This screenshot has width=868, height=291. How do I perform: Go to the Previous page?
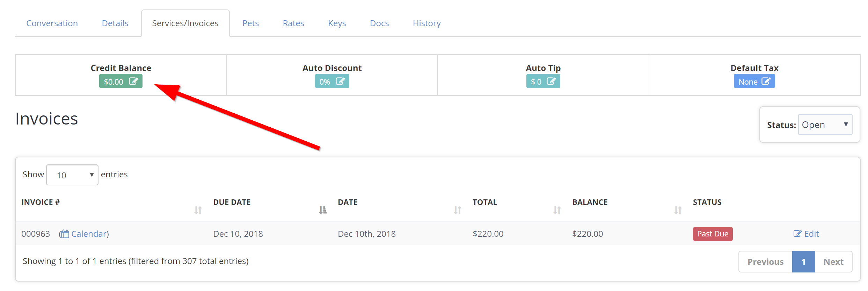765,262
